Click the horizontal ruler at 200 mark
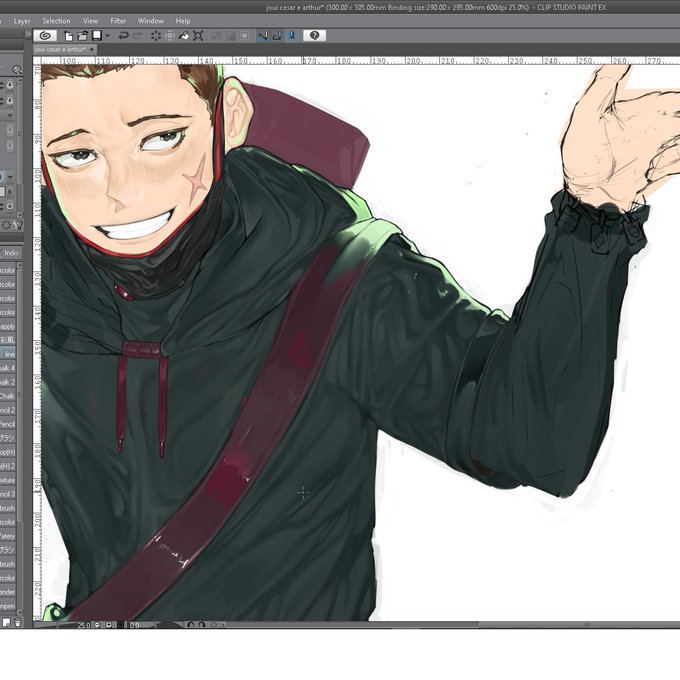Image resolution: width=680 pixels, height=680 pixels. tap(413, 61)
